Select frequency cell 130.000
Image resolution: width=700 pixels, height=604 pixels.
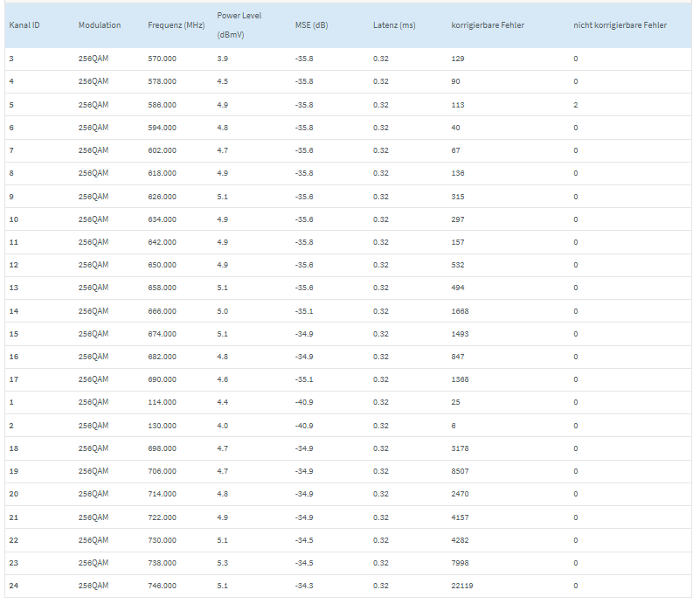162,426
